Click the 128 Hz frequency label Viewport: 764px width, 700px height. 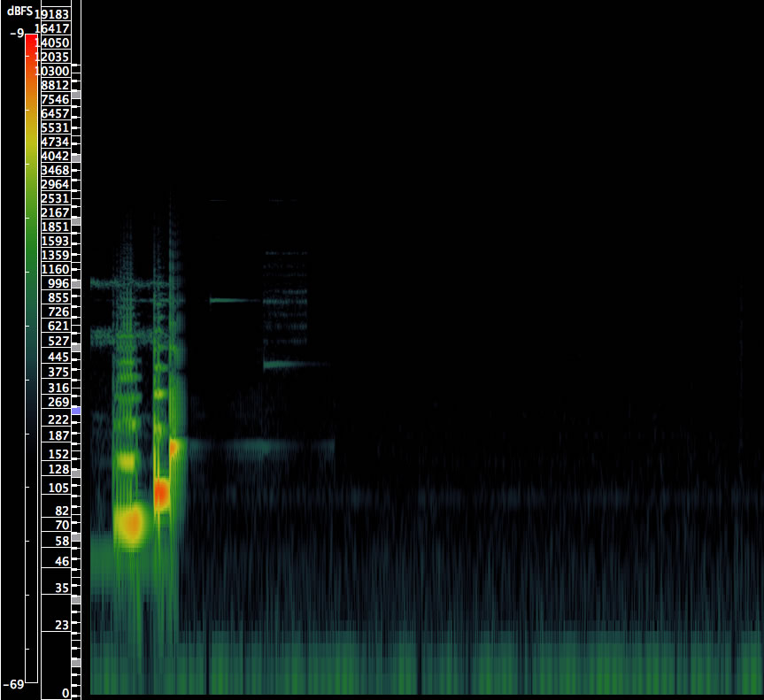[x=58, y=469]
